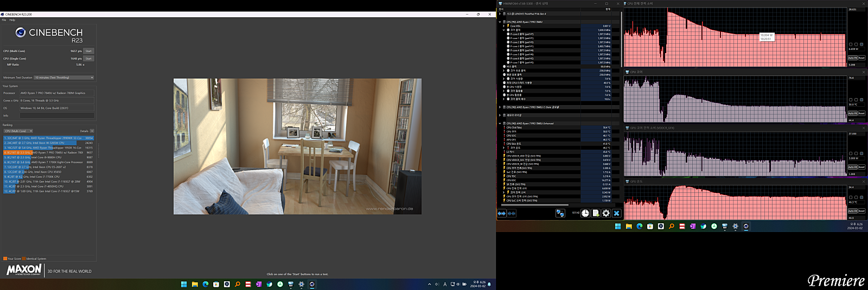The width and height of the screenshot is (868, 290).
Task: Click the dimmed double-arrows icon in HWiNFO toolbar
Action: point(512,214)
